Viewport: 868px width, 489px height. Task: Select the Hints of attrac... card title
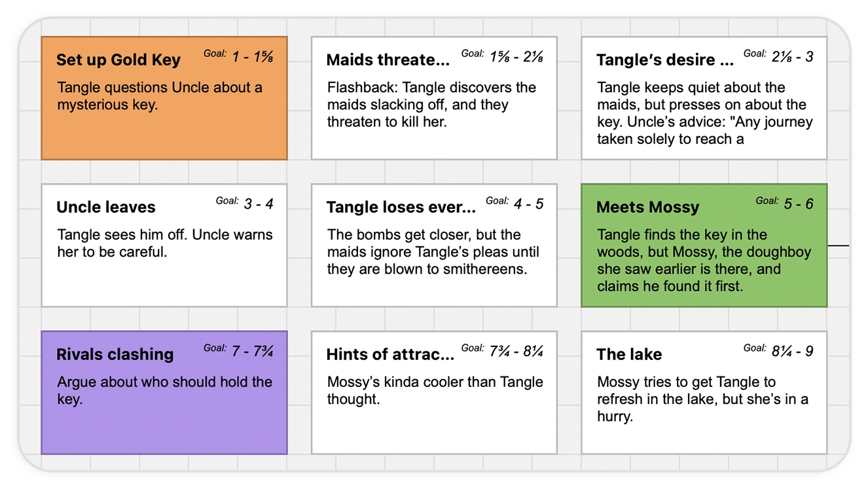coord(390,355)
